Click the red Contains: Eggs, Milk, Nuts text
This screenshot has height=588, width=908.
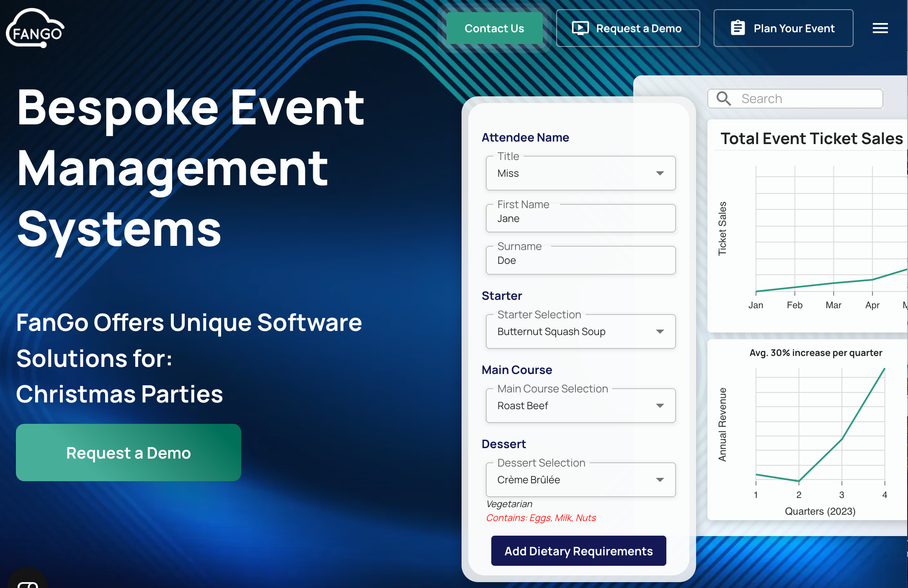point(541,518)
